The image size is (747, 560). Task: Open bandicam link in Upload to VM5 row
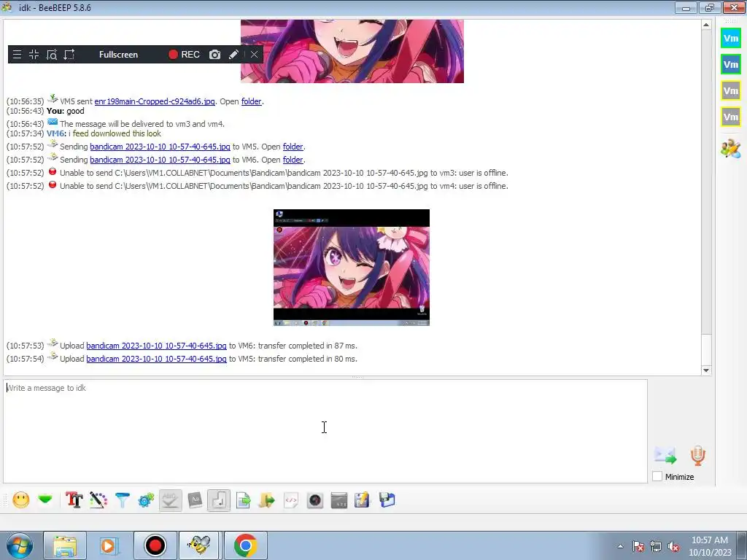pos(156,359)
